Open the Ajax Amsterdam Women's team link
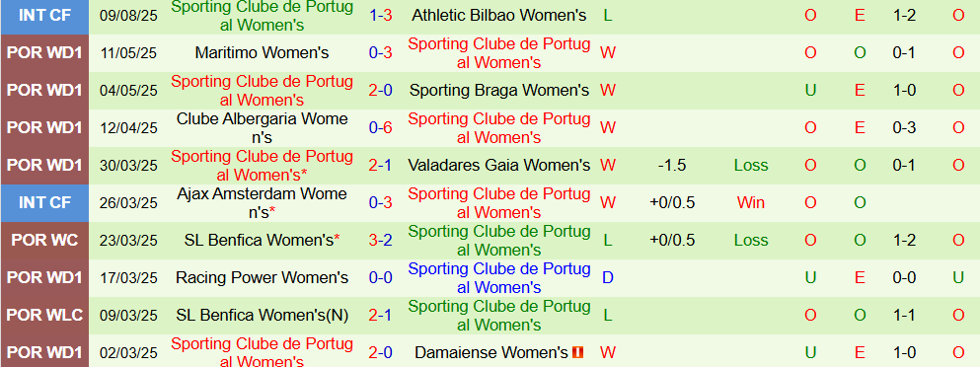 pos(262,203)
